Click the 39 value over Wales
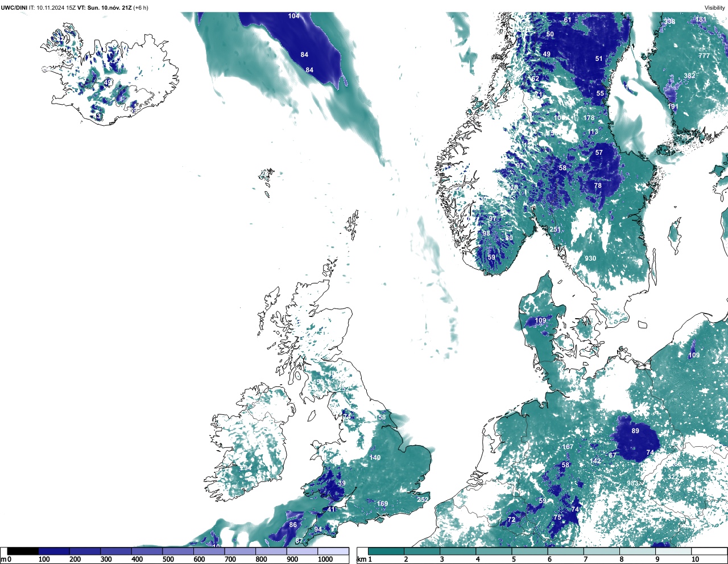This screenshot has width=728, height=564. point(342,483)
